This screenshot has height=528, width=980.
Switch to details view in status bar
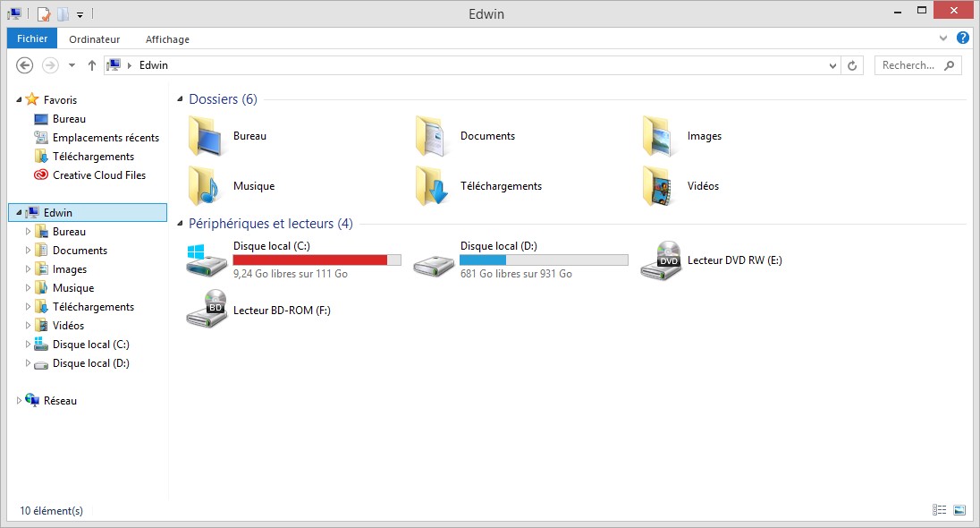point(940,510)
